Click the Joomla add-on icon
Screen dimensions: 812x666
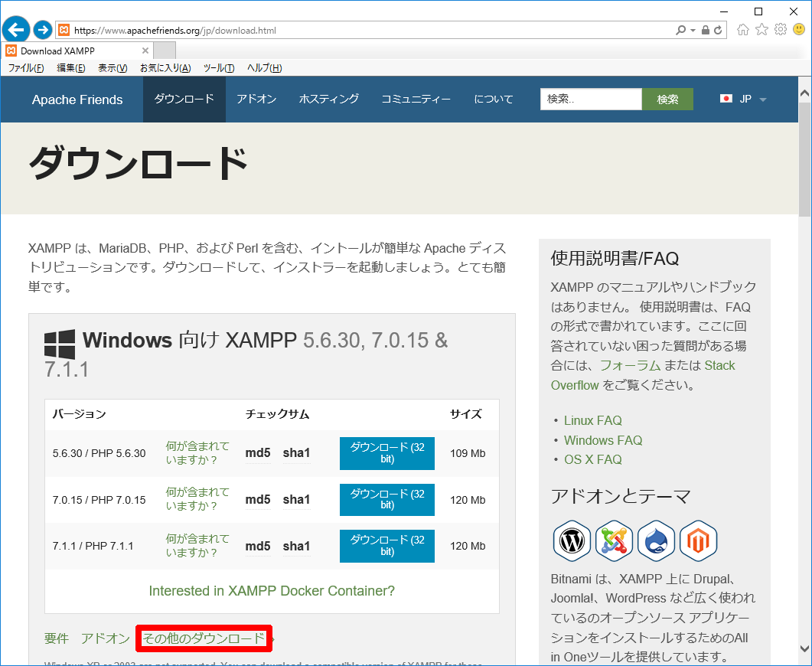pyautogui.click(x=614, y=540)
